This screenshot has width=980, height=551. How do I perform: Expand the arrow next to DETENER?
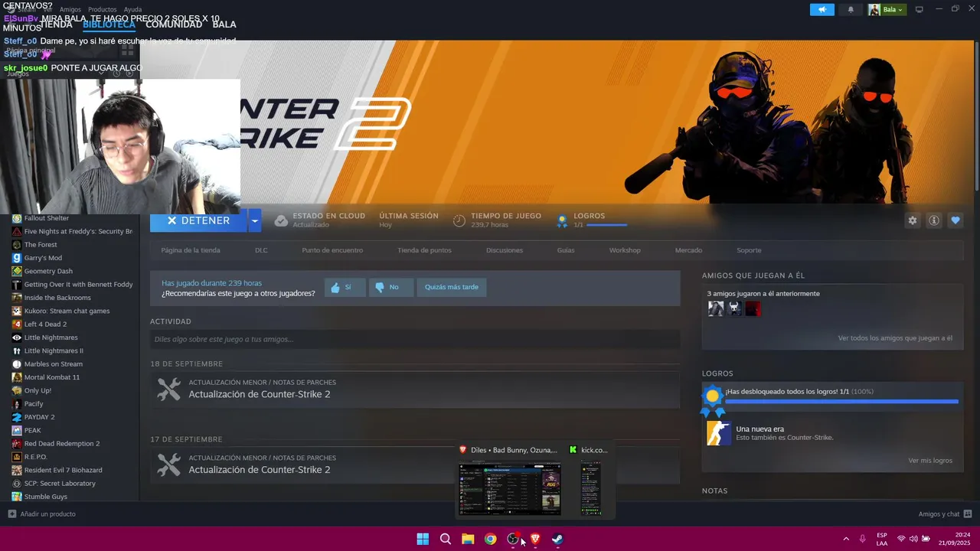(x=255, y=220)
